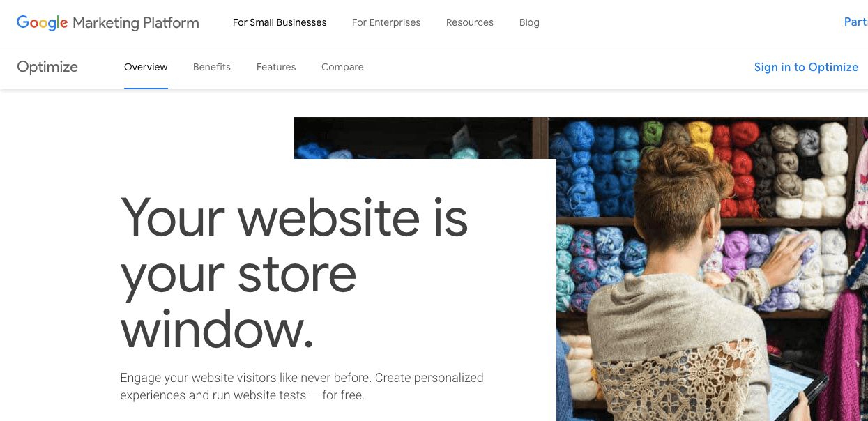Open the Features tab

coord(276,67)
